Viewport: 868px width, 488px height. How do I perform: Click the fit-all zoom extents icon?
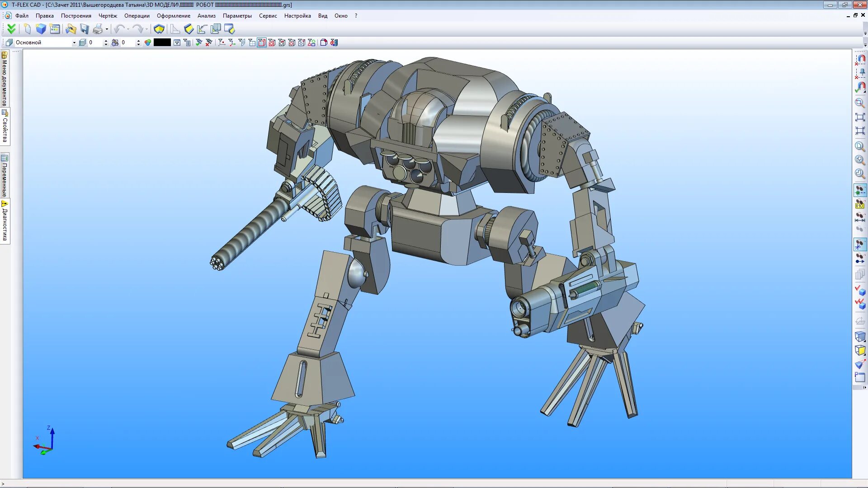860,117
